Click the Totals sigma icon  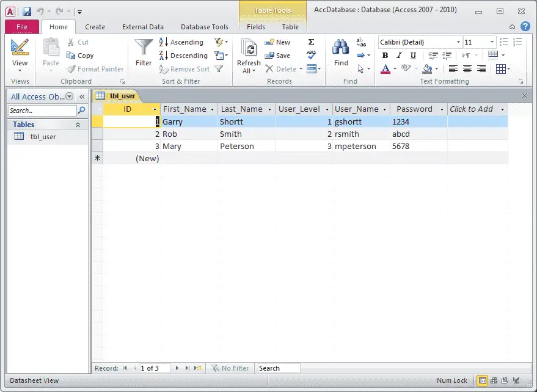pos(311,42)
